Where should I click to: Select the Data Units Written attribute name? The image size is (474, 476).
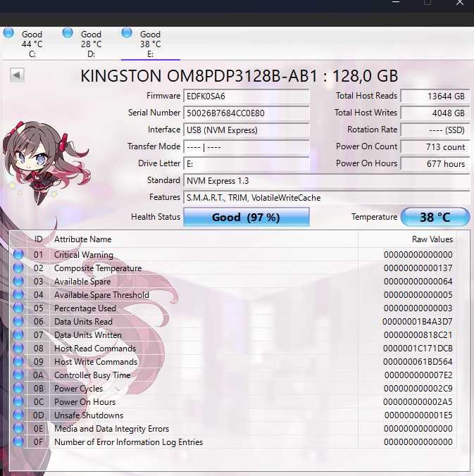(88, 335)
